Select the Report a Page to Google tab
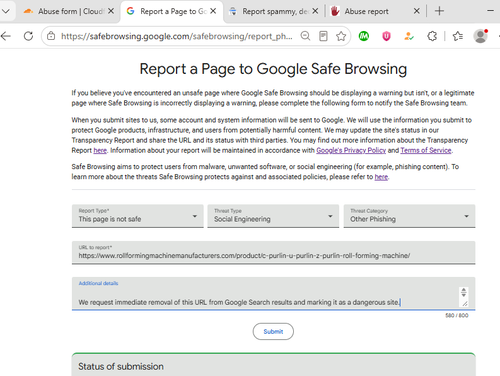500x376 pixels. pos(172,11)
